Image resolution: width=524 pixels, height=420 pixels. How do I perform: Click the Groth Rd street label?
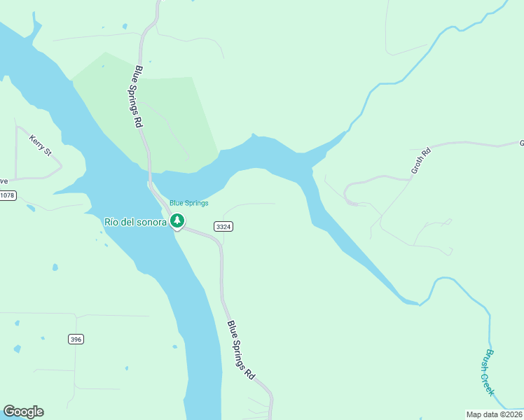click(421, 161)
